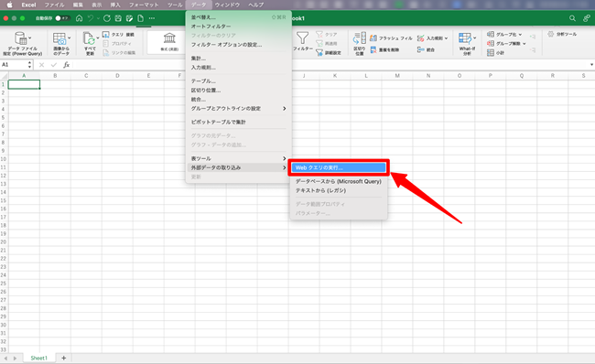Click the Home icon in the title bar

coord(79,18)
